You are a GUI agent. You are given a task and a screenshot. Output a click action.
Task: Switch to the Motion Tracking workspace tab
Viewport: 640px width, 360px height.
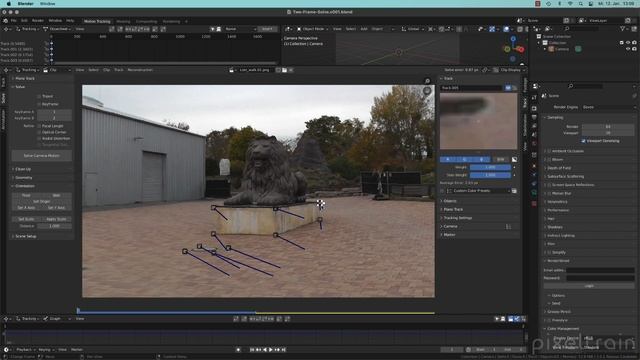(97, 21)
